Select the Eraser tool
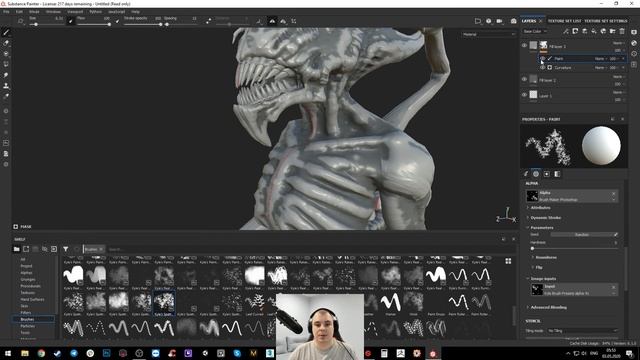The width and height of the screenshot is (640, 360). pos(6,43)
